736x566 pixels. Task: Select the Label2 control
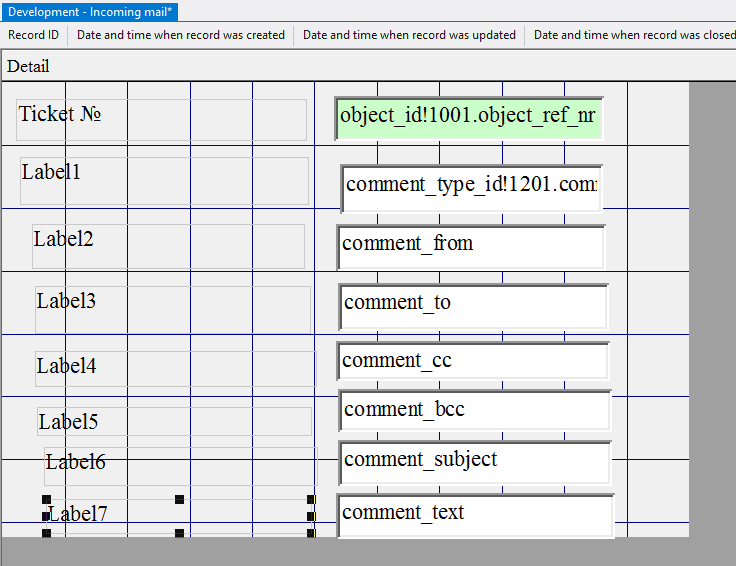point(168,246)
